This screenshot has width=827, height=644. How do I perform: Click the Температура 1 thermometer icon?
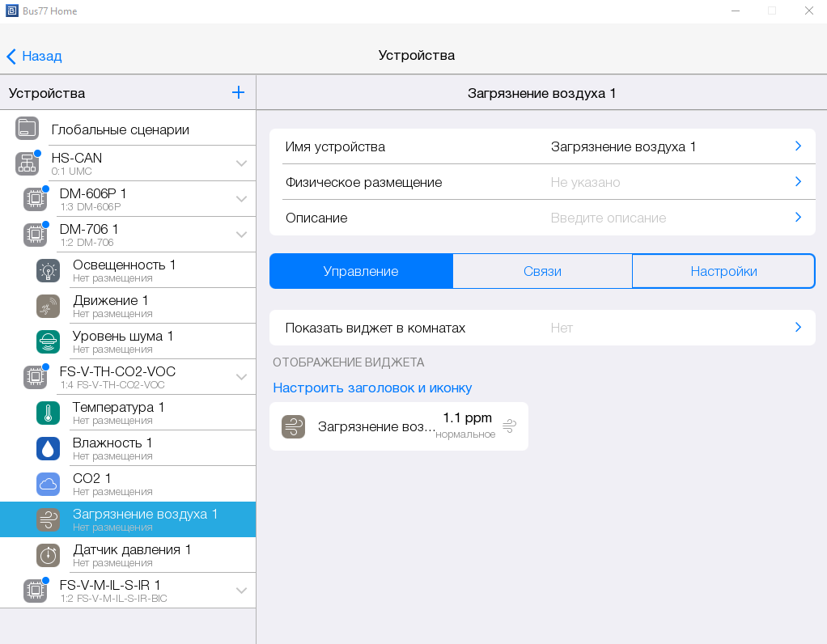click(x=48, y=413)
